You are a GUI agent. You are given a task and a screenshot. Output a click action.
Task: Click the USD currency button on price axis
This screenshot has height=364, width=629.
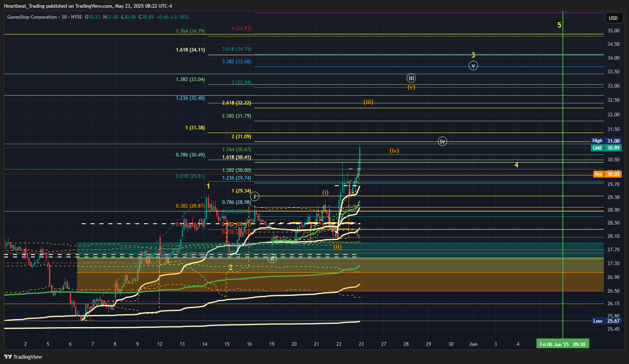pyautogui.click(x=613, y=18)
